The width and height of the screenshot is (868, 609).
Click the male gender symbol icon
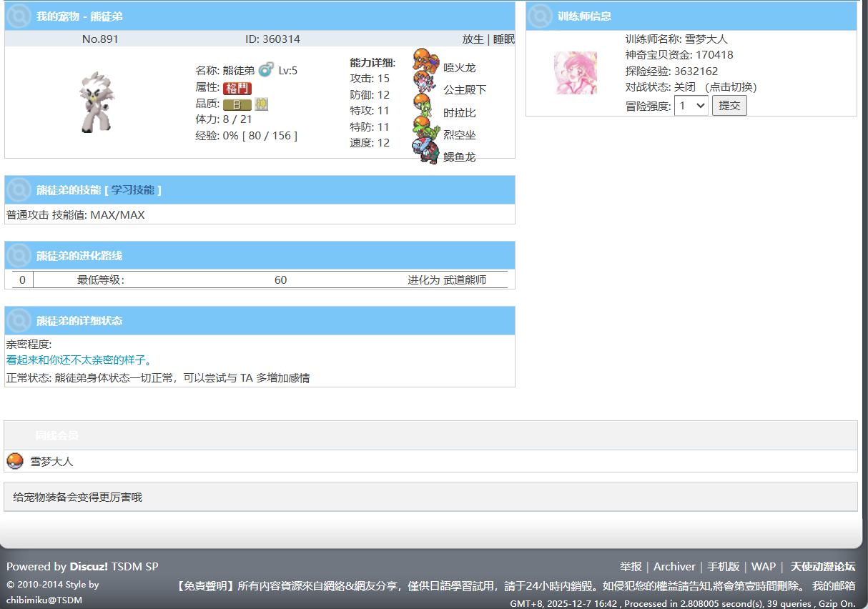pos(266,69)
